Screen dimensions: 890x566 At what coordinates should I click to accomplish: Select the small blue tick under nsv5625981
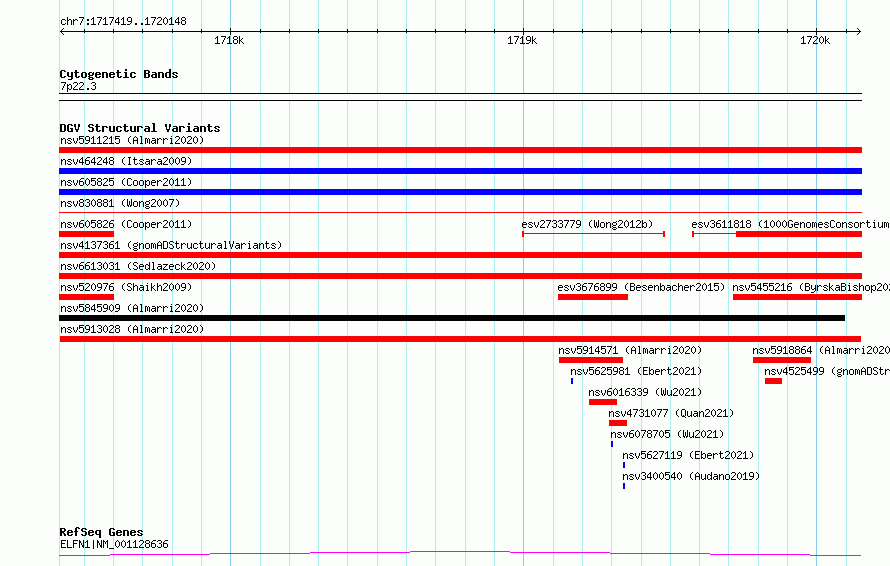[x=572, y=381]
